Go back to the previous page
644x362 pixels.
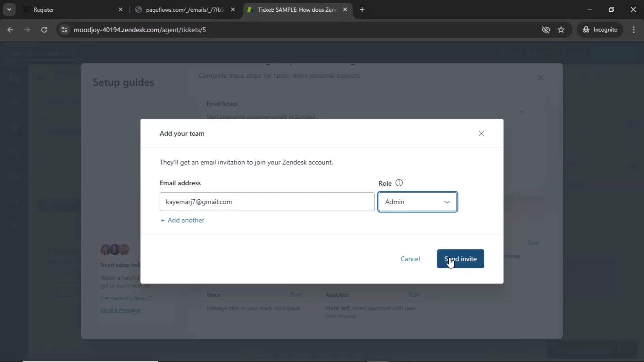(x=10, y=30)
